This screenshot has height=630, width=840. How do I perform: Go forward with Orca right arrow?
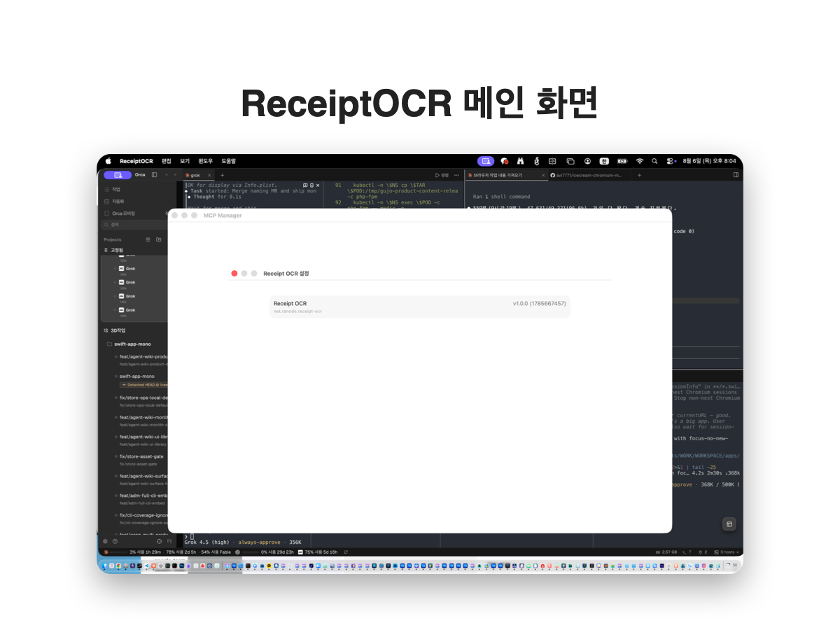[x=175, y=175]
